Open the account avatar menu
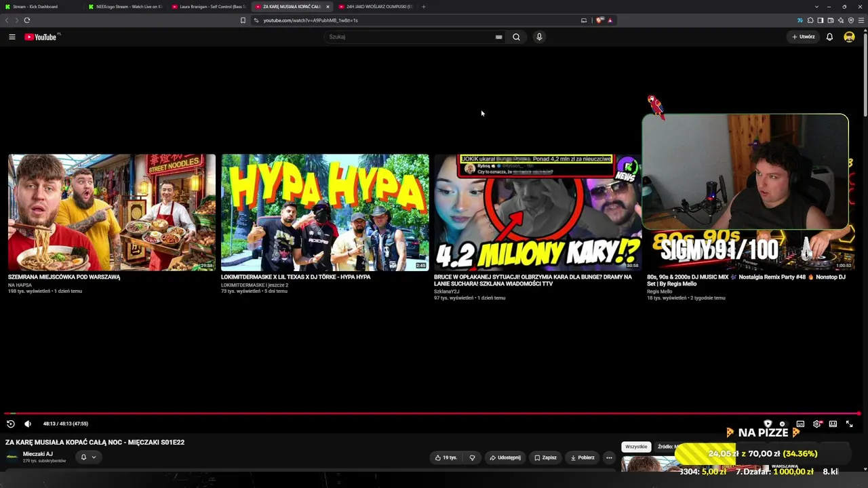The height and width of the screenshot is (488, 868). [849, 37]
